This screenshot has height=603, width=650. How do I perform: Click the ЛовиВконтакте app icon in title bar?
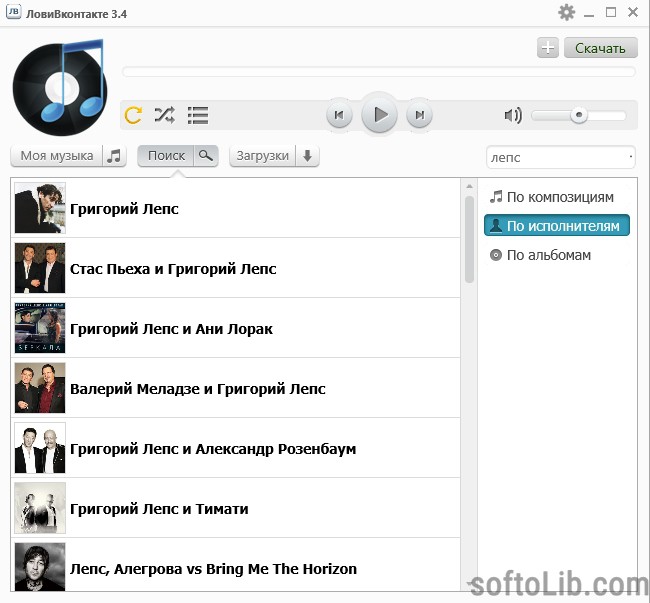tap(13, 12)
